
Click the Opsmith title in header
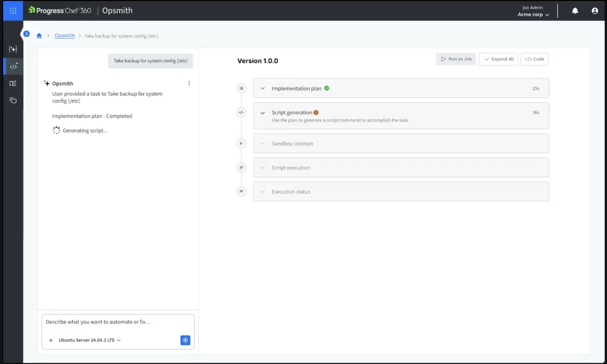(117, 11)
